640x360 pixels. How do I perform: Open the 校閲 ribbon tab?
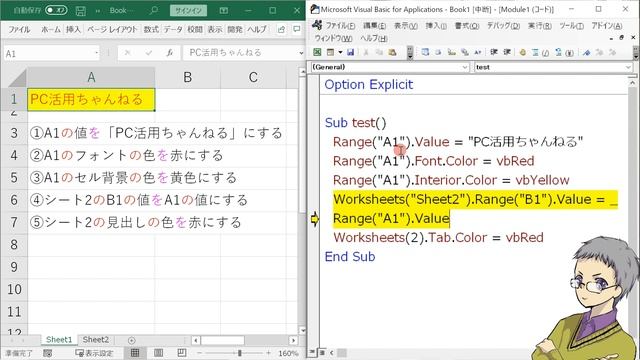pos(195,29)
